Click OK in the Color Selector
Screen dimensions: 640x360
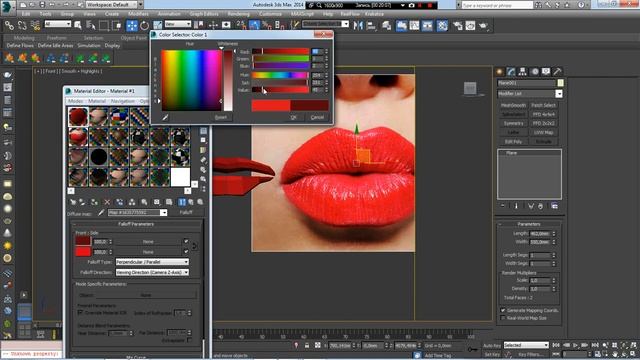click(x=293, y=117)
